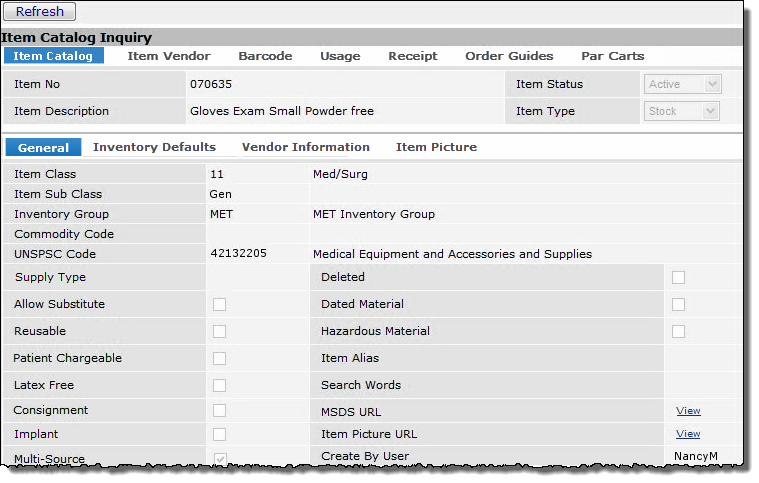
Task: Enable the Reusable checkbox
Action: point(219,332)
